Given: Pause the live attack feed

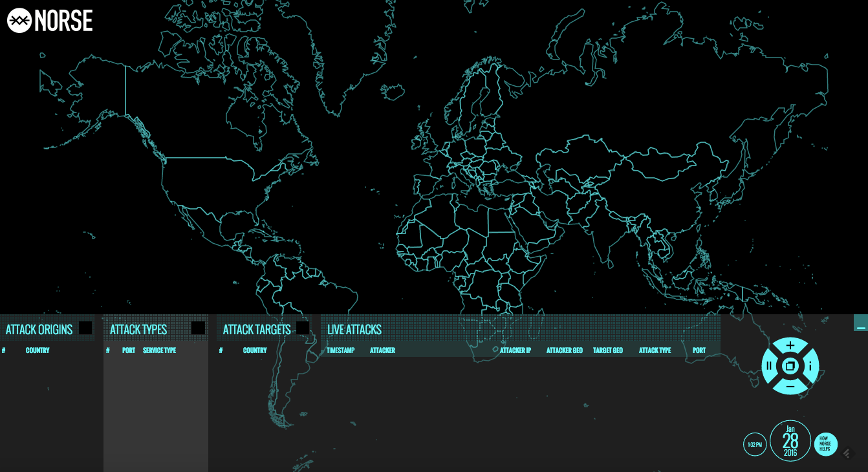Looking at the screenshot, I should pyautogui.click(x=769, y=366).
